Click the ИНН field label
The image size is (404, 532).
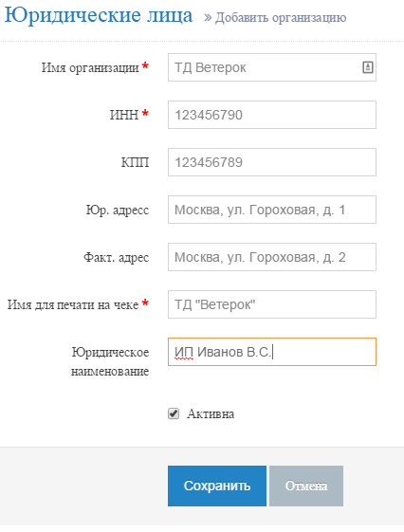click(124, 115)
